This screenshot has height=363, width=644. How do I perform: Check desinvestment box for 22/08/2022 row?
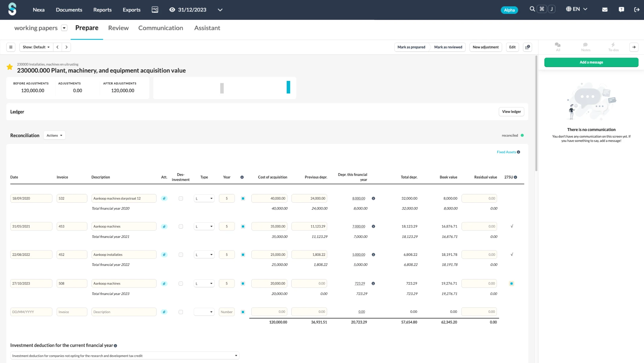(181, 255)
